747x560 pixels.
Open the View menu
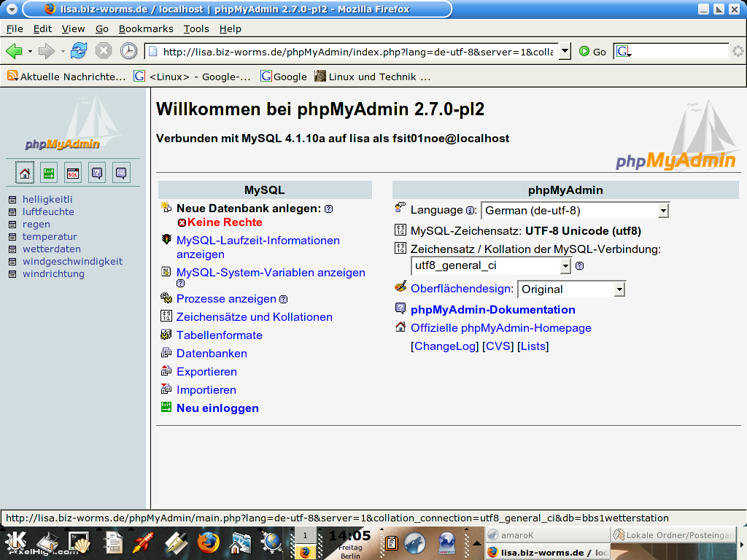[74, 28]
